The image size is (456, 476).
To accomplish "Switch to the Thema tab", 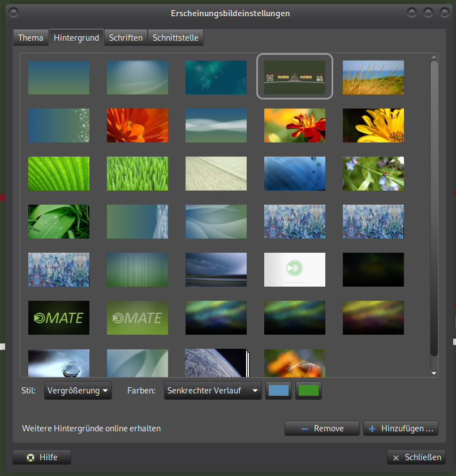I will (x=31, y=38).
